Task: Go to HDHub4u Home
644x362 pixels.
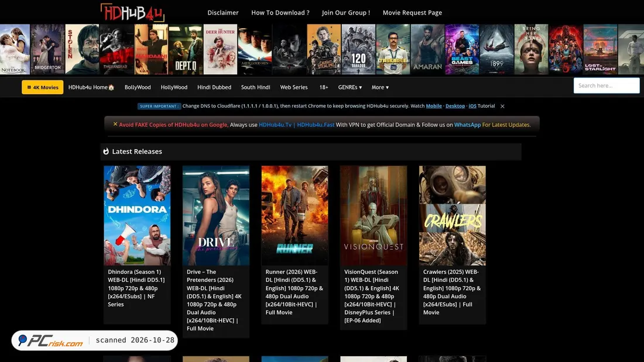Action: [x=91, y=87]
